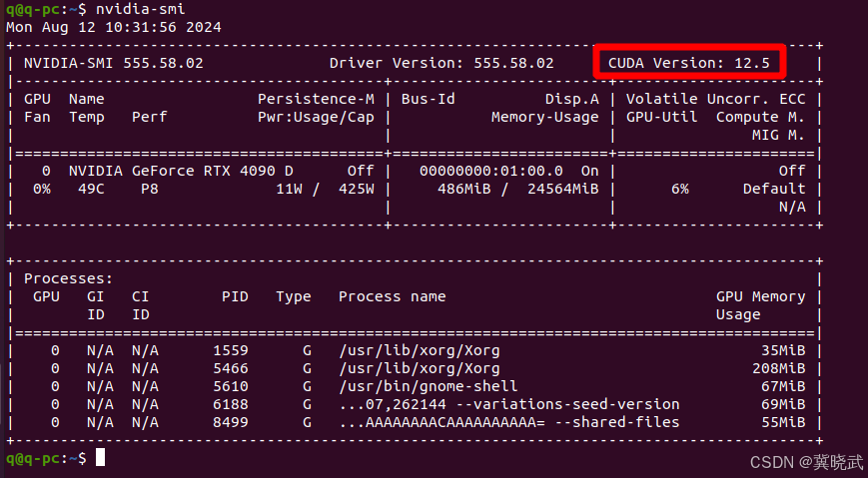Viewport: 868px width, 478px height.
Task: Click the power usage value 11W
Action: [289, 190]
